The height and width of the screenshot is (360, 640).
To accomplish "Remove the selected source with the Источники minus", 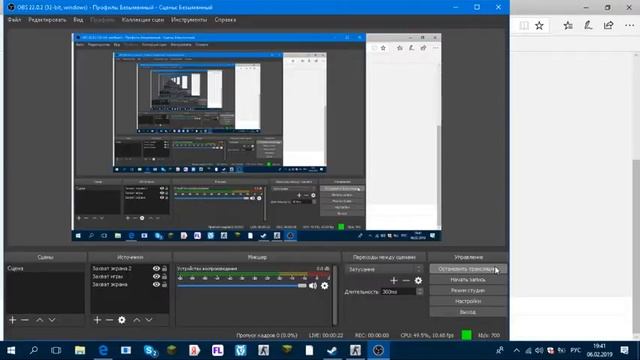I will coord(109,320).
